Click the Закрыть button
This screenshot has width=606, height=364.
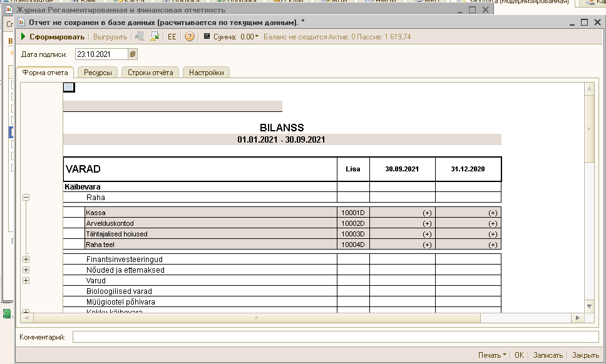coord(585,355)
